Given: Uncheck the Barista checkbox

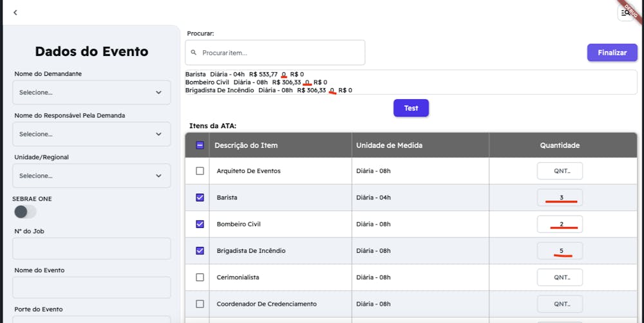Looking at the screenshot, I should coord(200,198).
